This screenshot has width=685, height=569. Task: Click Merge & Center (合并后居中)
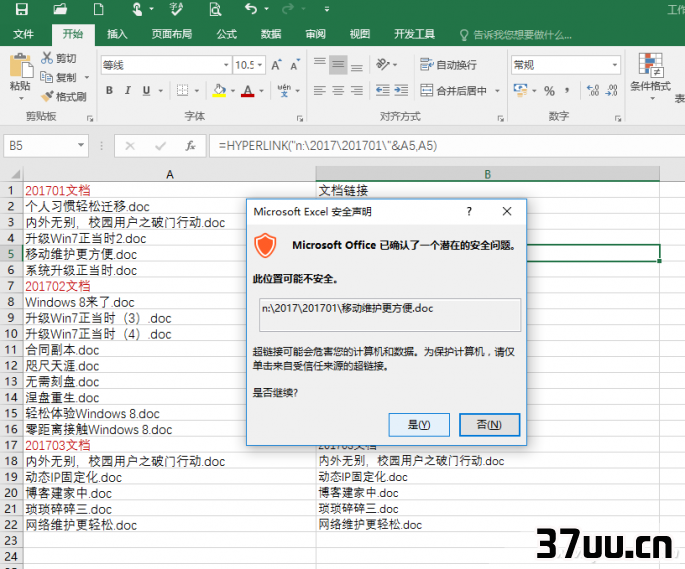[453, 90]
